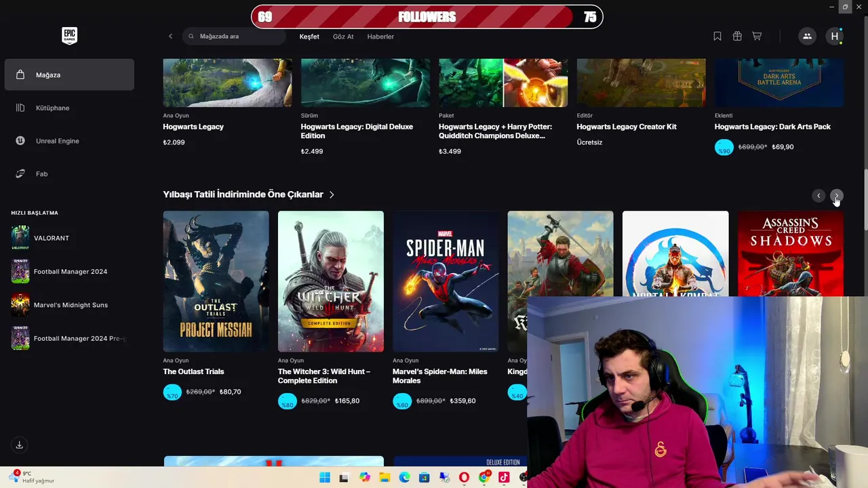Click Spider-Man Miles Morales cover art
Screen dimensions: 868x488
(x=446, y=281)
